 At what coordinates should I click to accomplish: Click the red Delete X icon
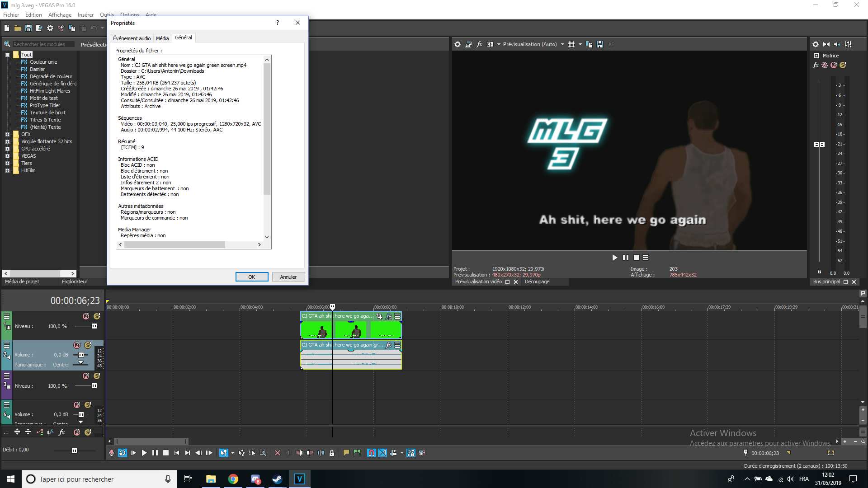278,453
